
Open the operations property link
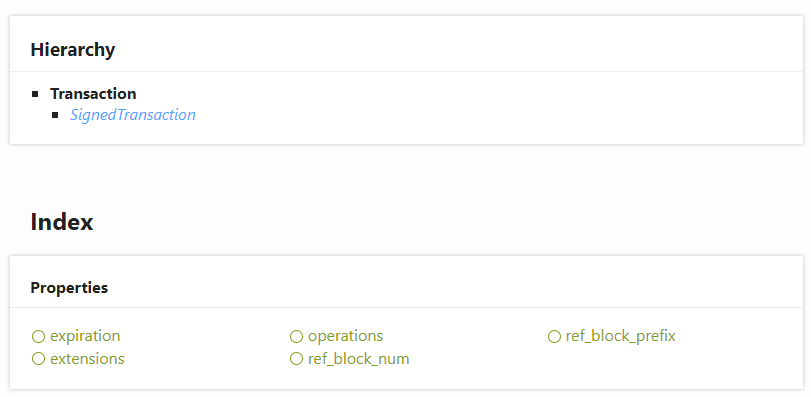(345, 336)
